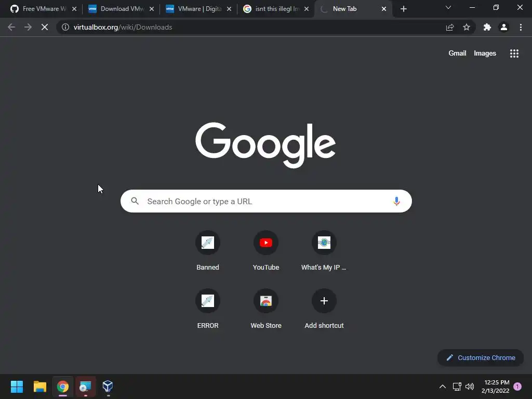
Task: View site information icon in address bar
Action: click(65, 27)
